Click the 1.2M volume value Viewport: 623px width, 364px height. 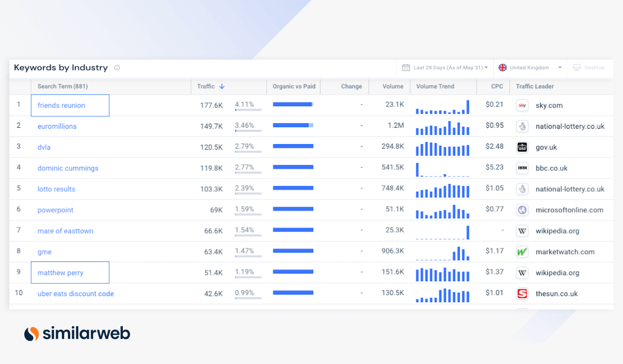click(x=396, y=125)
